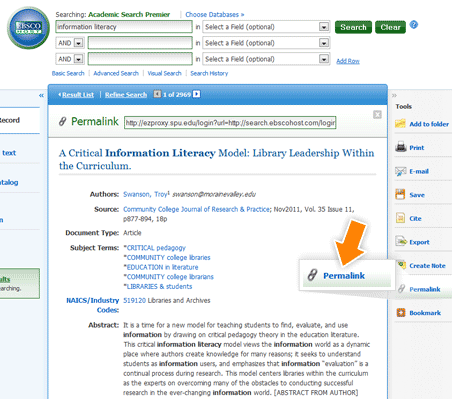Viewport: 452px width, 399px height.
Task: Go to previous result arrow
Action: (x=157, y=94)
